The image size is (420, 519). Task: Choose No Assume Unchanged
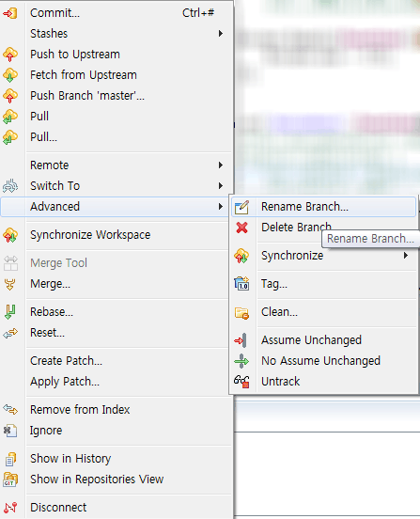324,361
